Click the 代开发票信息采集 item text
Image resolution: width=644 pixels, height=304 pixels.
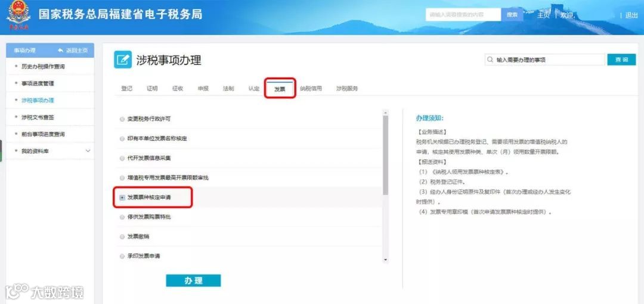coord(148,158)
